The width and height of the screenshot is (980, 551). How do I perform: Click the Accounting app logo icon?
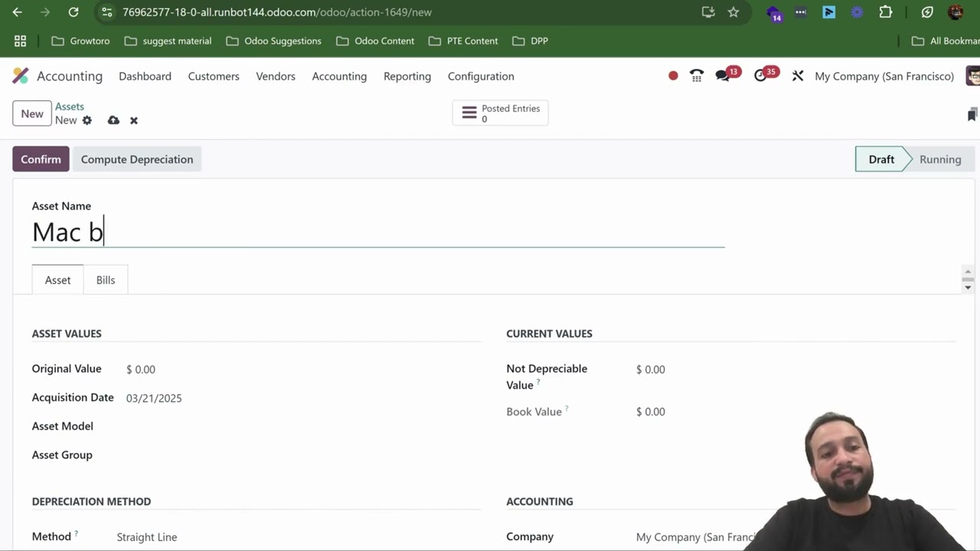click(x=21, y=76)
